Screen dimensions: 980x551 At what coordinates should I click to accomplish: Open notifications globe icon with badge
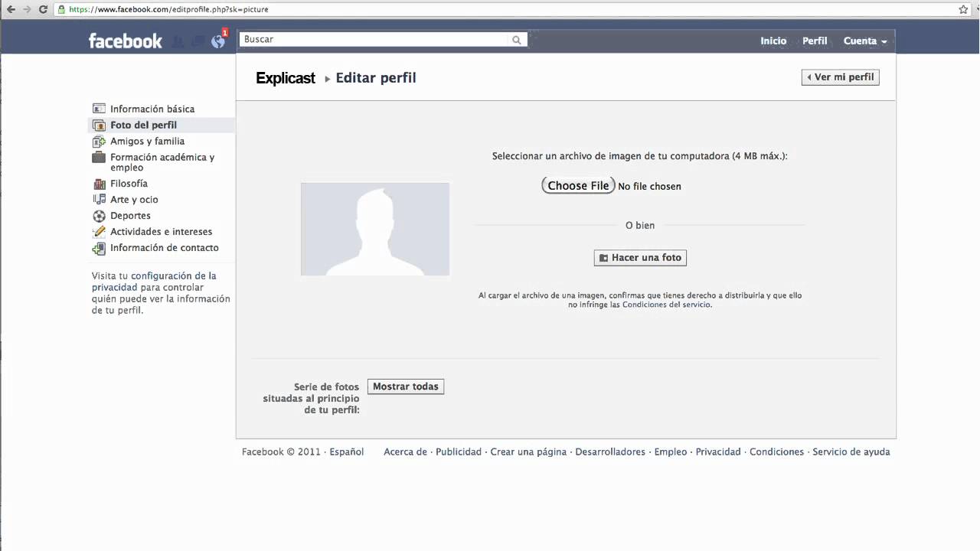click(219, 41)
